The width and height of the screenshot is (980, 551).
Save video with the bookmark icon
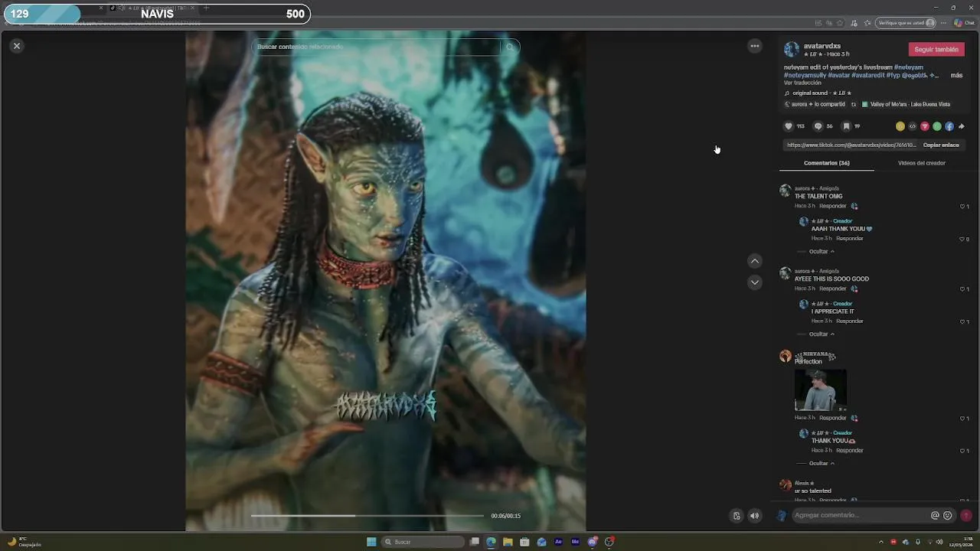[x=846, y=126]
